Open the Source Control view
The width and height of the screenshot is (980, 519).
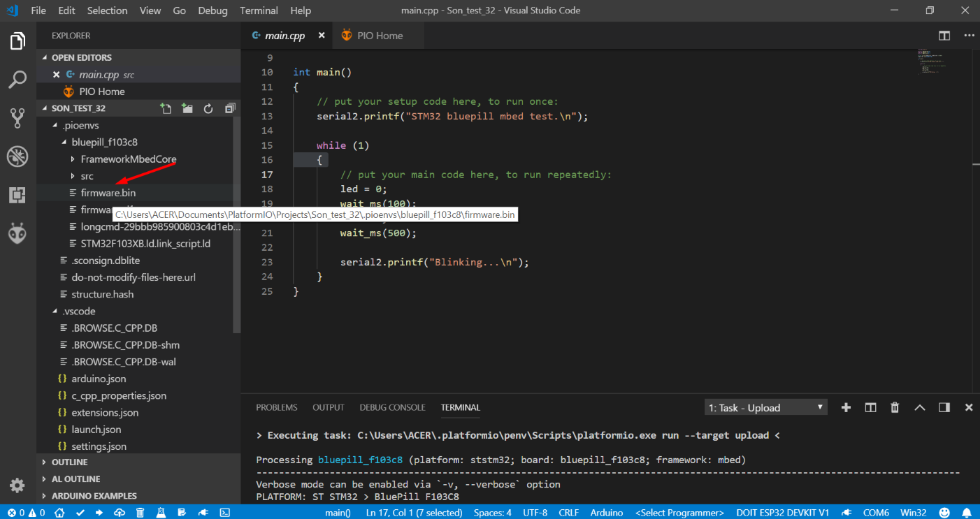[x=17, y=118]
